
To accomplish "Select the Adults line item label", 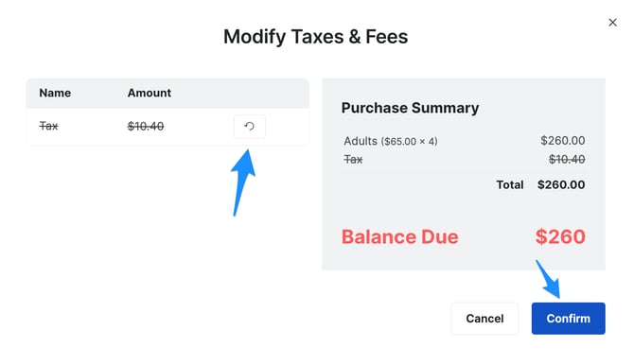I will (x=361, y=141).
